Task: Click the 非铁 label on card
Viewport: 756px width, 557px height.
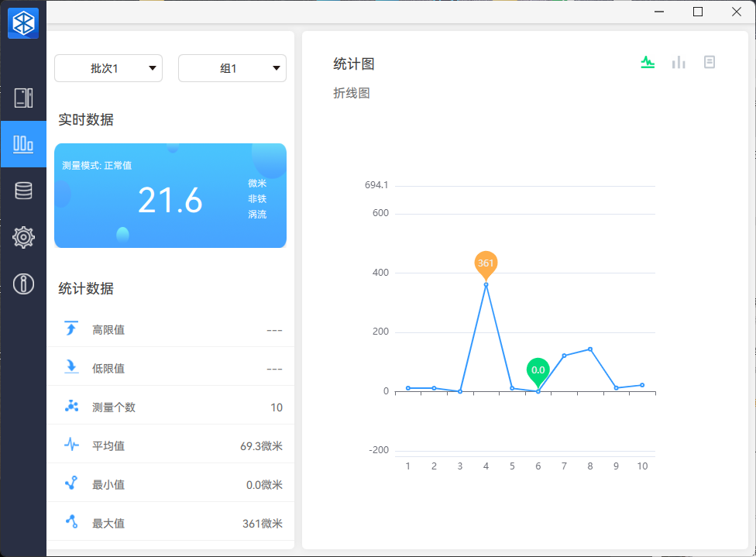Action: click(257, 198)
